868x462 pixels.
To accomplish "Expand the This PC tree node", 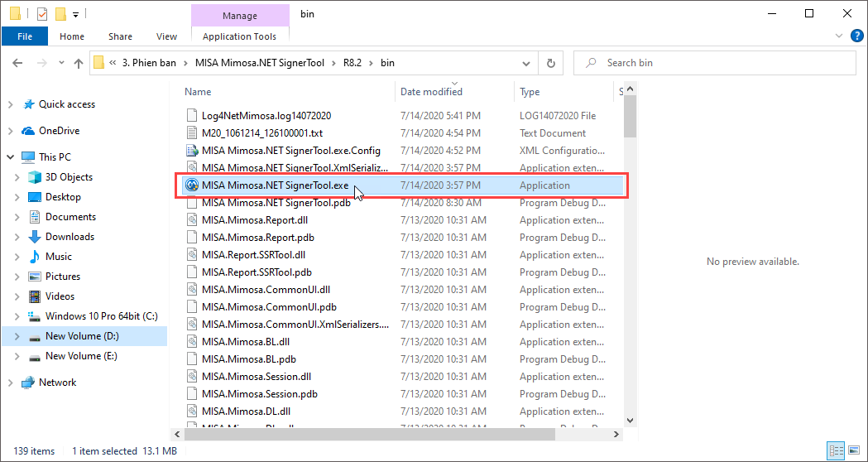I will pyautogui.click(x=10, y=157).
